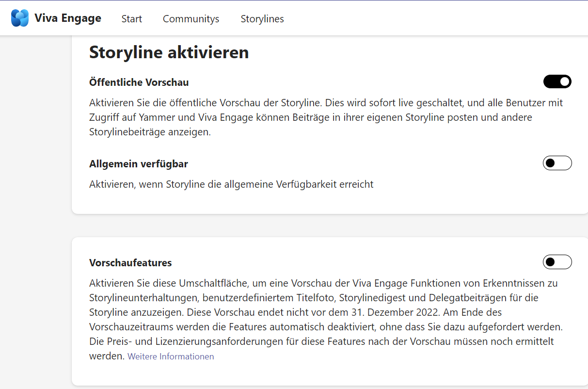The image size is (588, 389).
Task: Click the Viva Engage app title text
Action: click(x=68, y=18)
